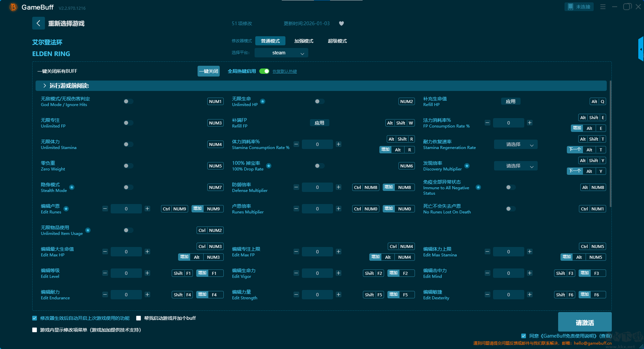Click the GameBuff logo icon

[x=13, y=7]
